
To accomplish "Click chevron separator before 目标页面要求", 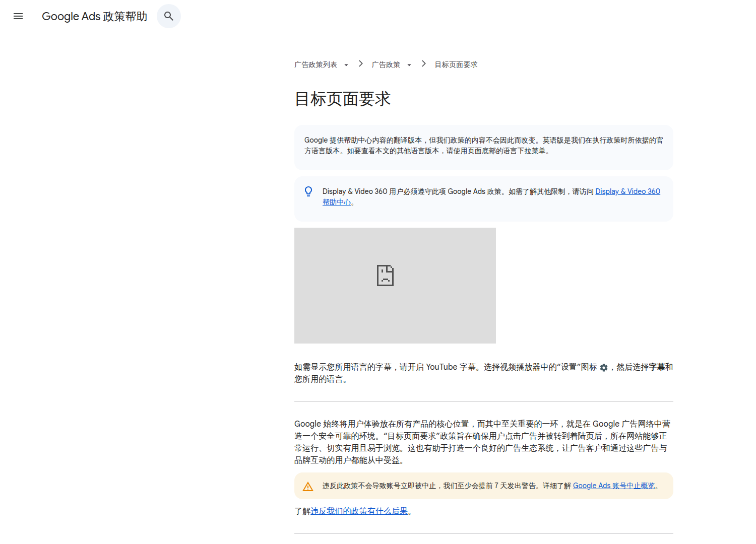I will point(424,63).
